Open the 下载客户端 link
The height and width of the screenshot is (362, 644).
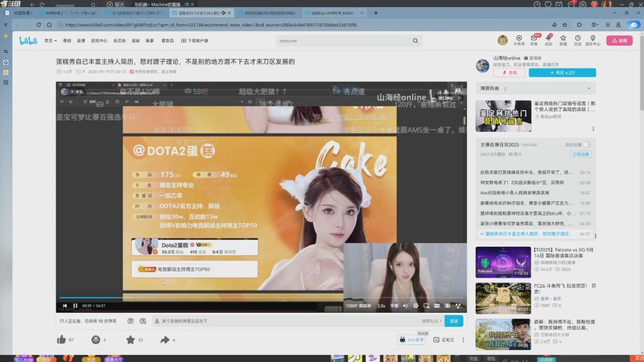[195, 41]
